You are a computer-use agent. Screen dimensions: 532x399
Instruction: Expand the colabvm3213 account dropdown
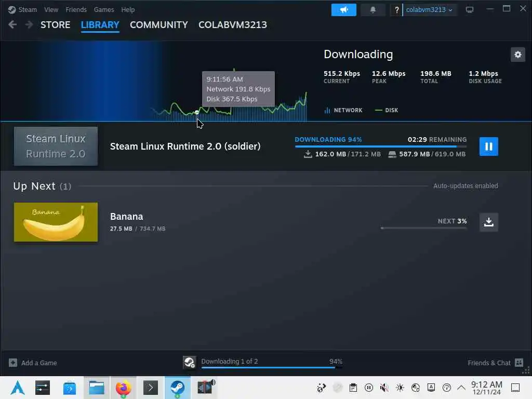coord(429,10)
